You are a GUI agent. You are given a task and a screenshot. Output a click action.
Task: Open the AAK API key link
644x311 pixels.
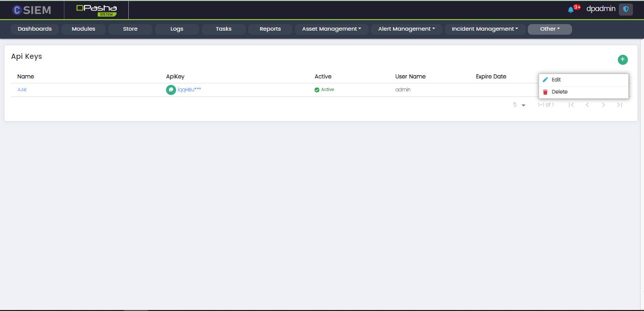pyautogui.click(x=22, y=90)
